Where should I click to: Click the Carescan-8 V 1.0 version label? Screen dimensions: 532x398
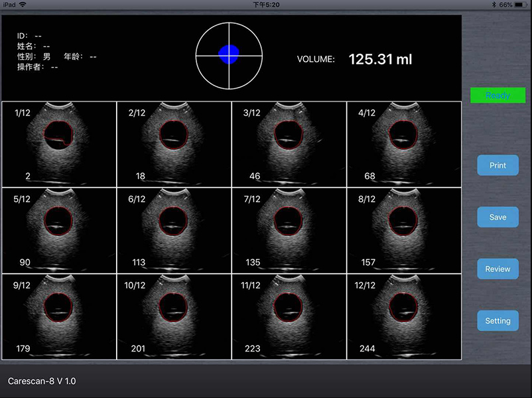(x=42, y=381)
